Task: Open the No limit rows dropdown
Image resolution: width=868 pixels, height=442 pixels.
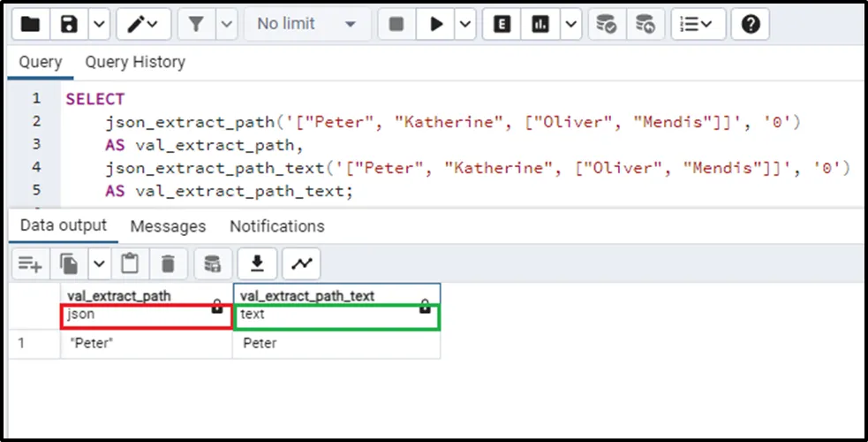Action: (306, 25)
